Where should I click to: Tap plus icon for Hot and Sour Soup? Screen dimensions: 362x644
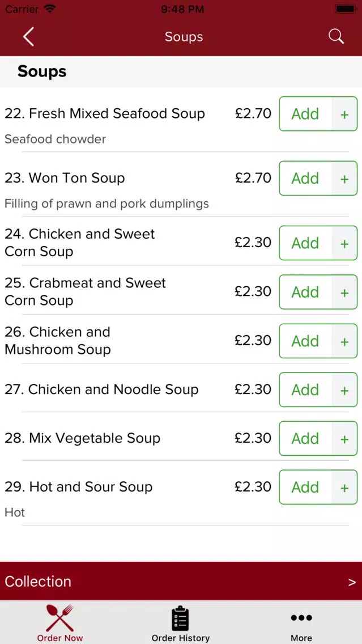[x=344, y=488]
